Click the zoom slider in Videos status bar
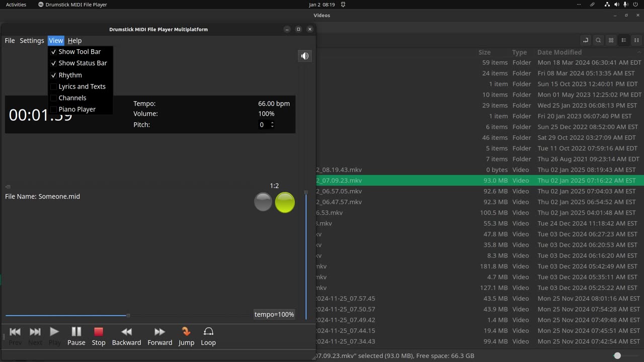The image size is (644, 362). (x=617, y=355)
